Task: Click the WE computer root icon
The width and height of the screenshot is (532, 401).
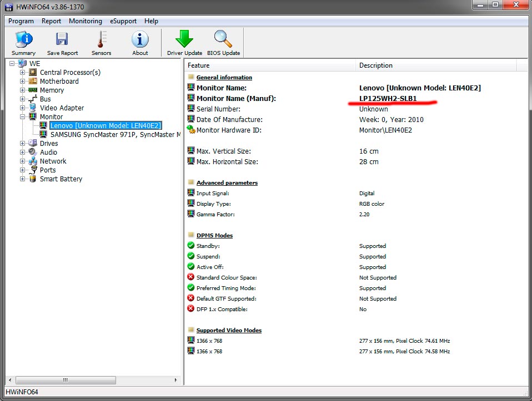Action: click(x=23, y=63)
